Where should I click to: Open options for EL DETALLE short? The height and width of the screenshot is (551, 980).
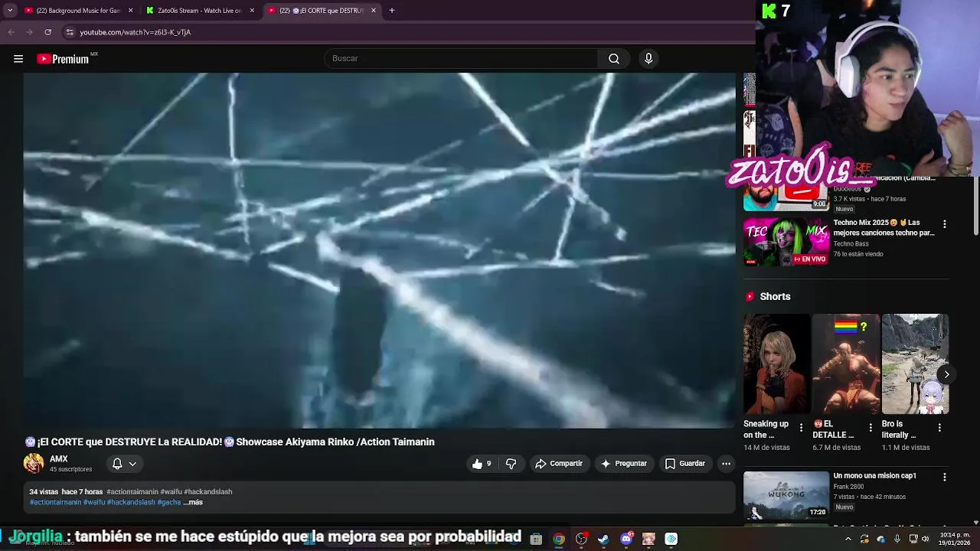871,428
